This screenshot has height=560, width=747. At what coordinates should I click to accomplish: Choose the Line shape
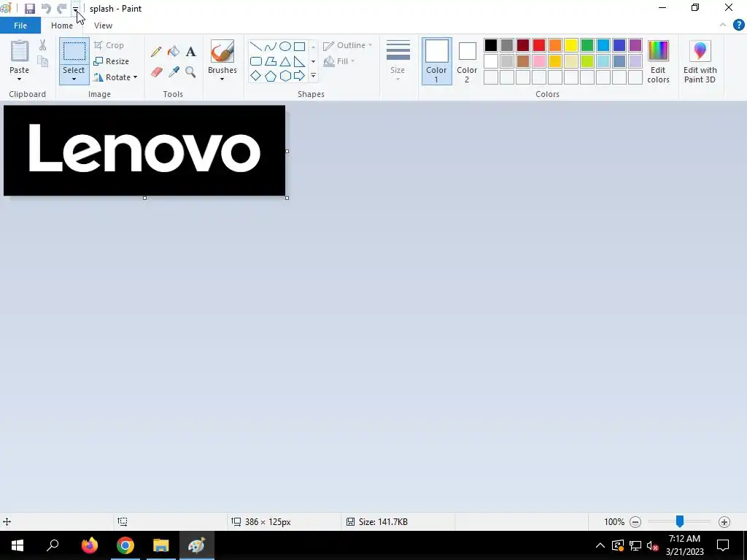coord(256,47)
